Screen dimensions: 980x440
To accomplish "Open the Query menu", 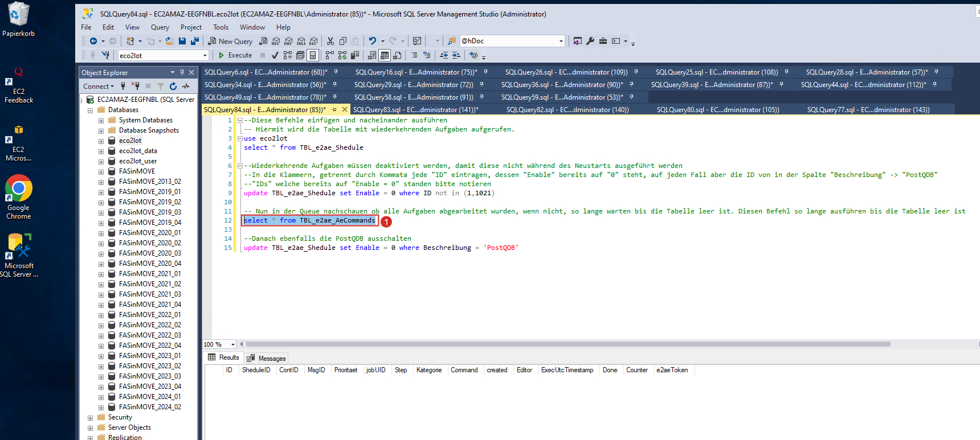I will pos(160,27).
